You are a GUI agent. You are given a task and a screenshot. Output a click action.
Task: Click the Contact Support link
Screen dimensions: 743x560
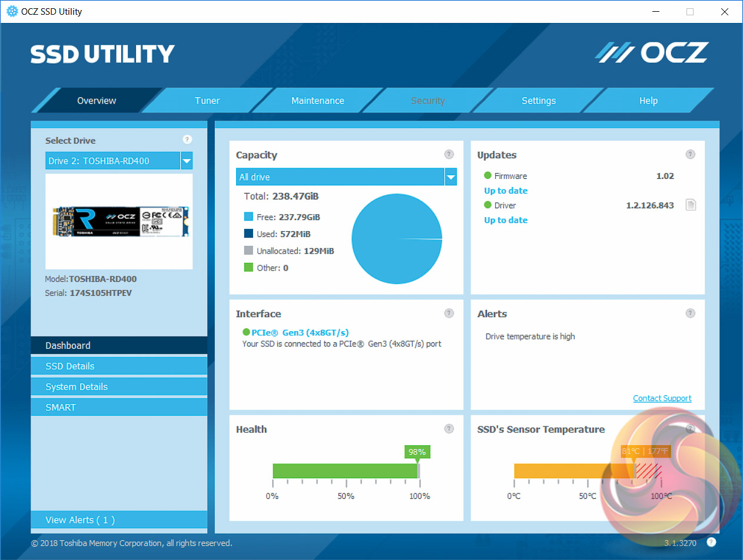point(662,398)
